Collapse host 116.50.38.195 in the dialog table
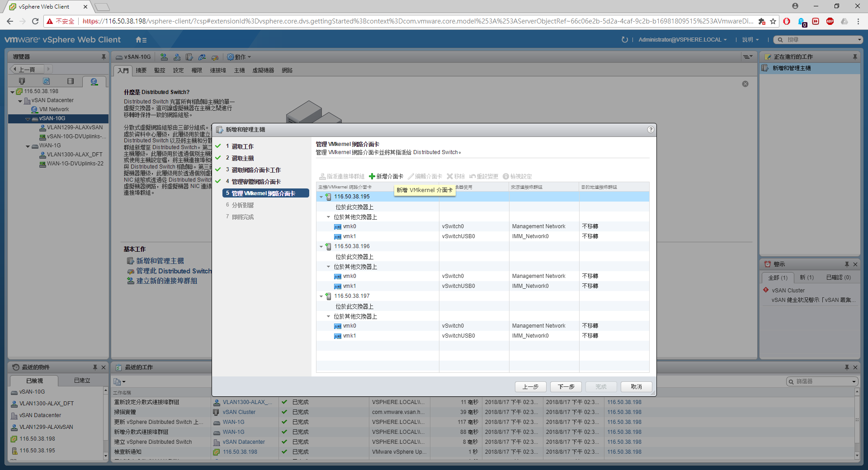The image size is (868, 470). pos(321,197)
